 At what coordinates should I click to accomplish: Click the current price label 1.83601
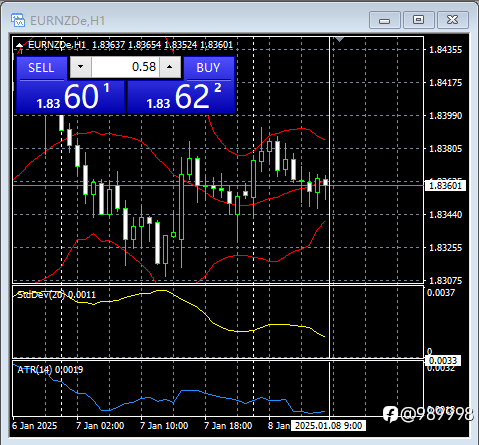445,186
